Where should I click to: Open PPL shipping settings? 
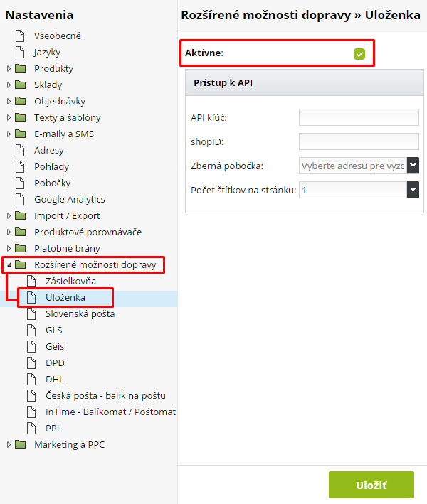coord(53,428)
